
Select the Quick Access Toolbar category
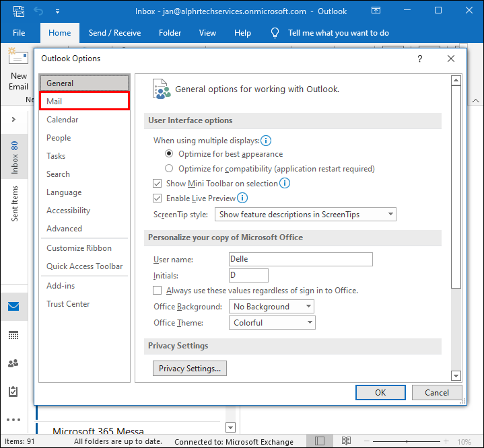pos(84,266)
